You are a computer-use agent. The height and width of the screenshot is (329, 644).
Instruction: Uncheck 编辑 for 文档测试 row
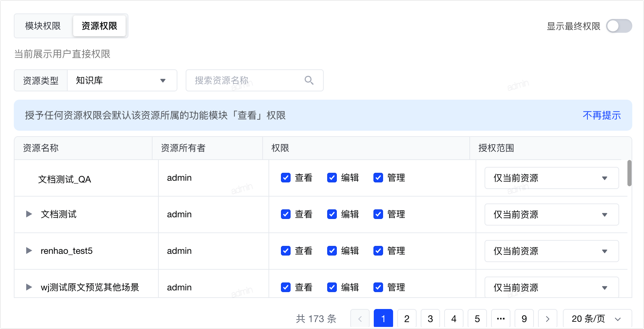click(332, 214)
